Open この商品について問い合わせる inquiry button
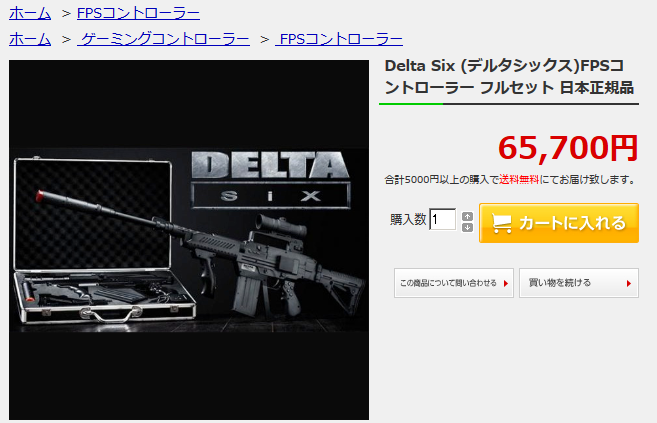The image size is (657, 423). (x=454, y=283)
